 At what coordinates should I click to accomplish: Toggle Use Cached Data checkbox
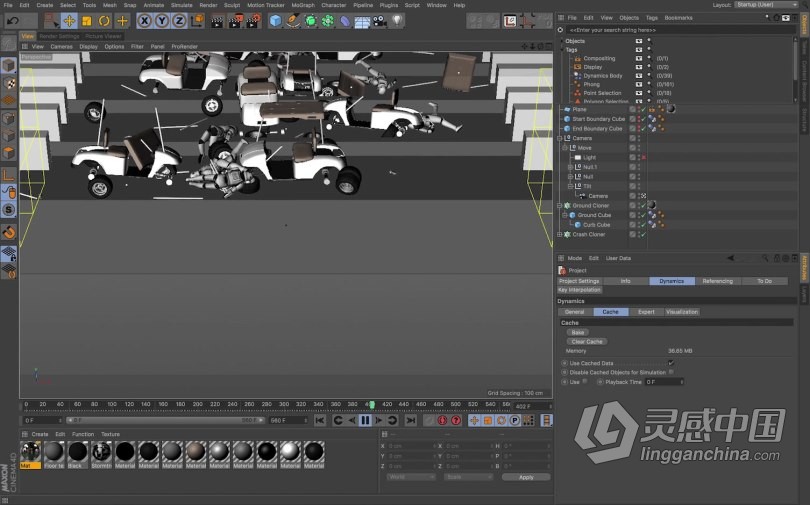pos(671,363)
